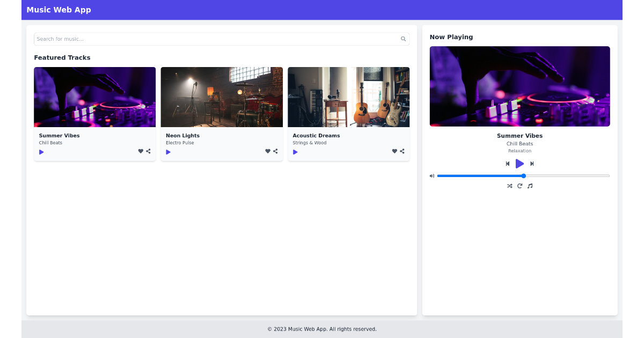Viewport: 644px width, 338px height.
Task: Mute the volume speaker icon
Action: (432, 175)
